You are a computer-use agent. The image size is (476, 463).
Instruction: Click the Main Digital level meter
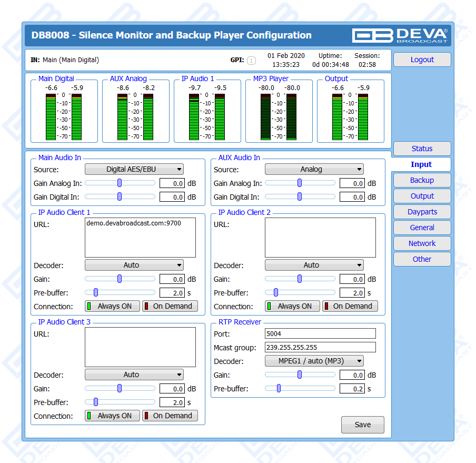click(64, 116)
